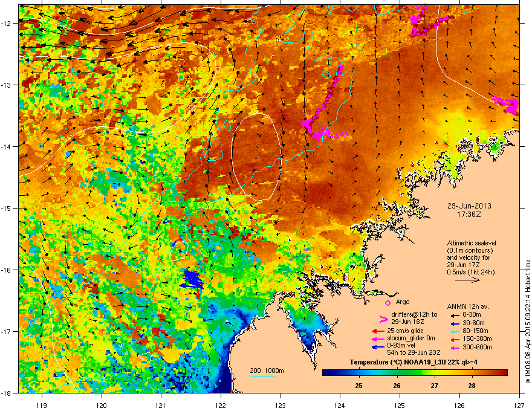
Task: Click the magenta Argo circle legend marker
Action: point(388,303)
